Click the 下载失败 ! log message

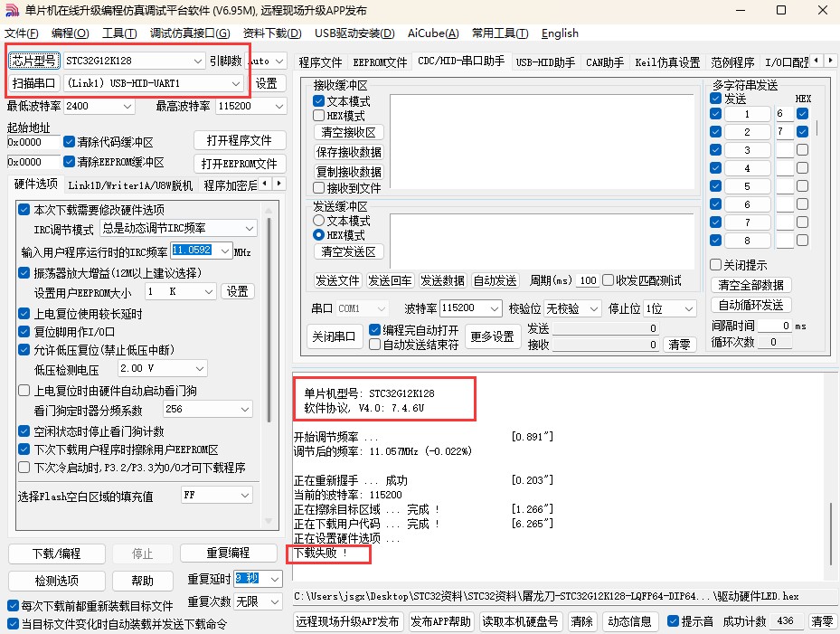pyautogui.click(x=320, y=553)
